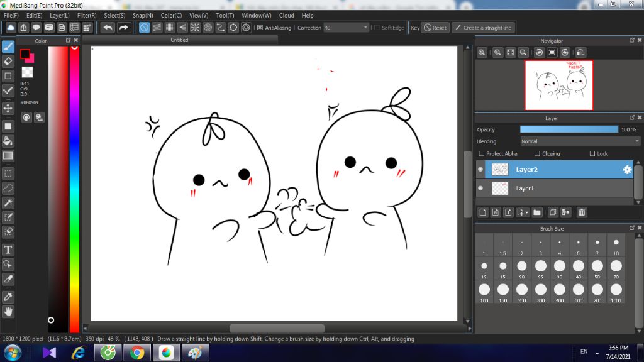Toggle Soft Edge checkbox
Screen dimensions: 644x362
[377, 28]
